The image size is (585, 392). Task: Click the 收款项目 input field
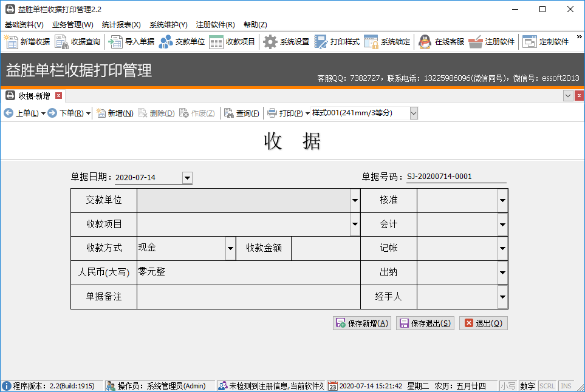click(x=244, y=224)
